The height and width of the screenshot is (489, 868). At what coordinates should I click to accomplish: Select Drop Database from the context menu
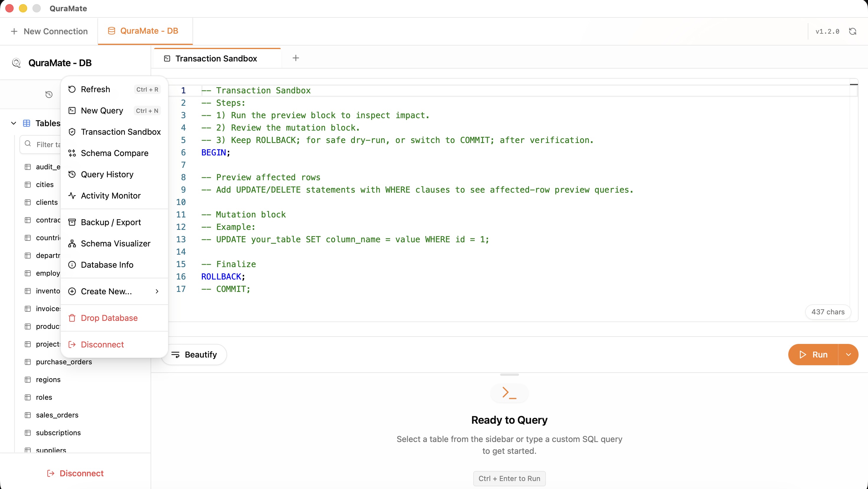(109, 318)
